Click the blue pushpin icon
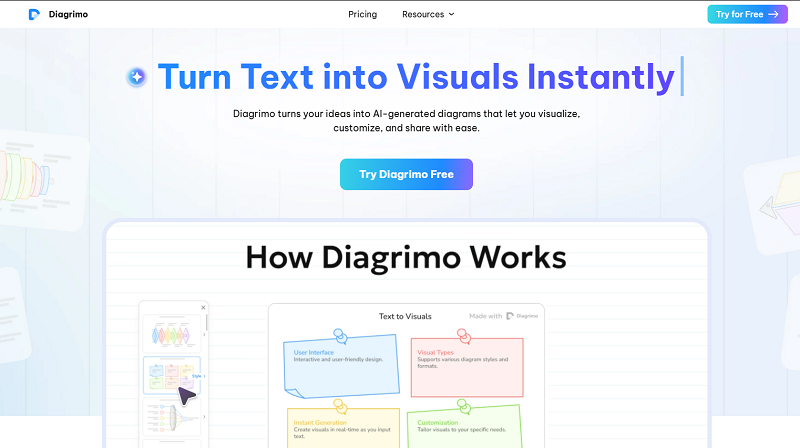Image resolution: width=800 pixels, height=448 pixels. coord(340,335)
